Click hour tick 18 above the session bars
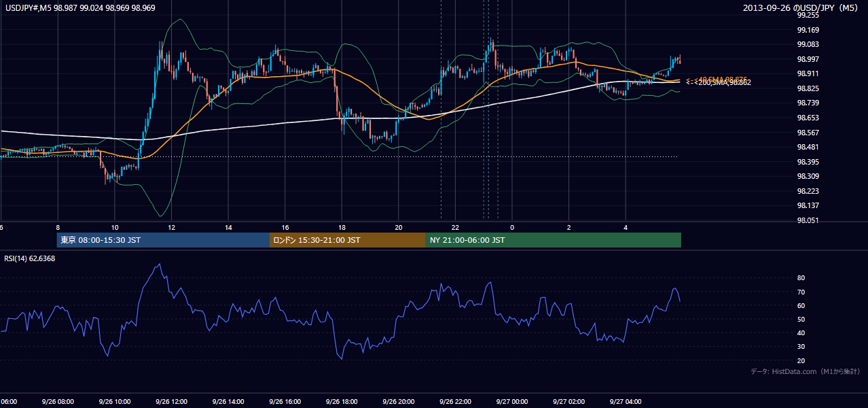 (x=342, y=228)
